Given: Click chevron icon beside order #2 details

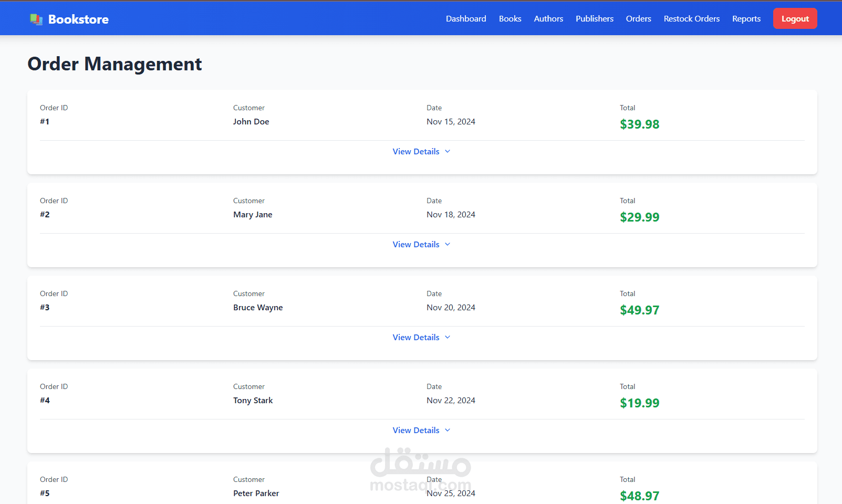Looking at the screenshot, I should pos(448,245).
